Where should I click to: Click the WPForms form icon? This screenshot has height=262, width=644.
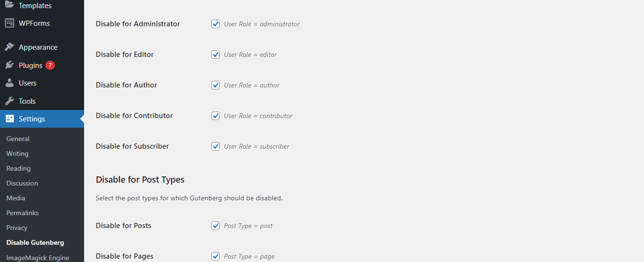(10, 23)
